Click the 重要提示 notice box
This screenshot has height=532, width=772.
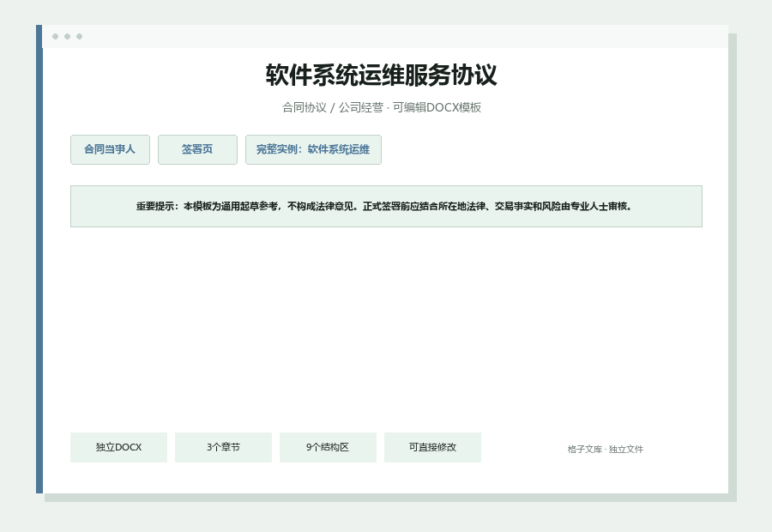tap(386, 207)
